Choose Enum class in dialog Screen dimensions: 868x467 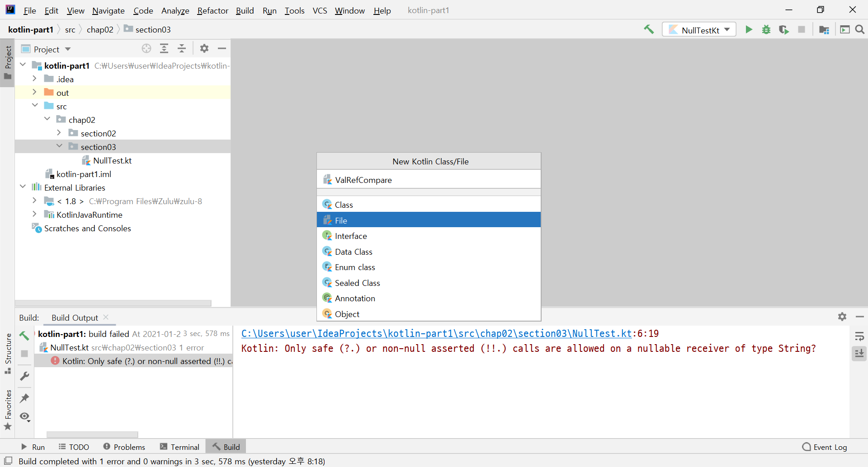tap(429, 267)
